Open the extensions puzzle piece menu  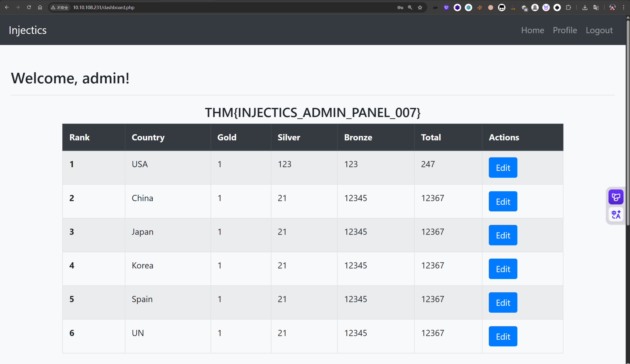568,7
